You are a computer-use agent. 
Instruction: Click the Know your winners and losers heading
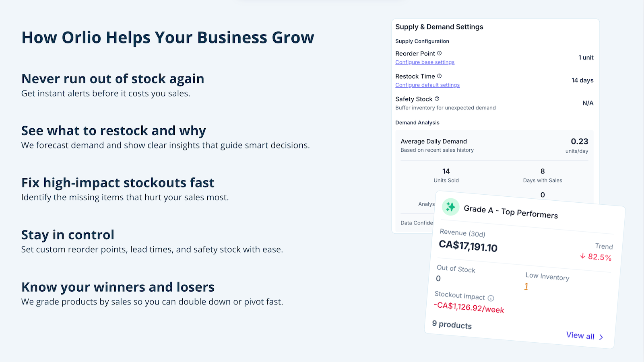pyautogui.click(x=118, y=287)
